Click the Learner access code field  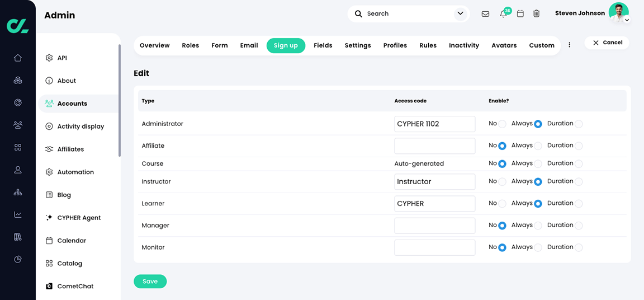pos(434,203)
